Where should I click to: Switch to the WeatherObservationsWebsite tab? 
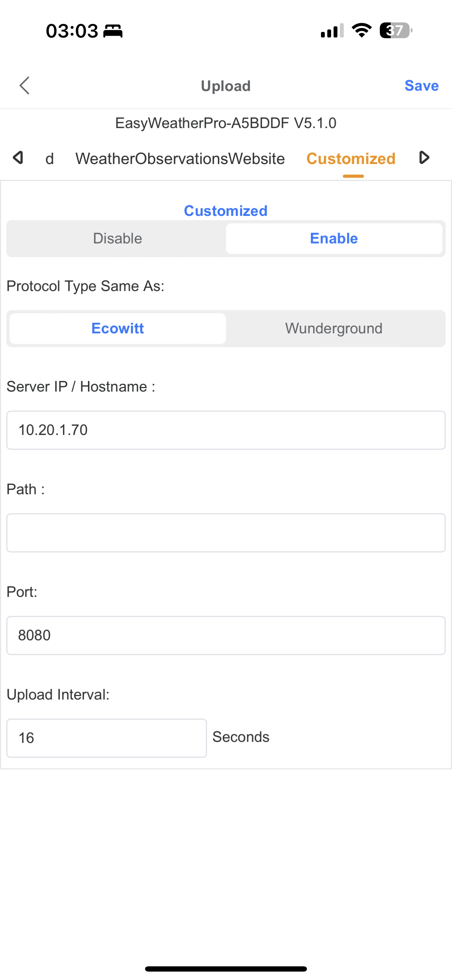tap(180, 159)
